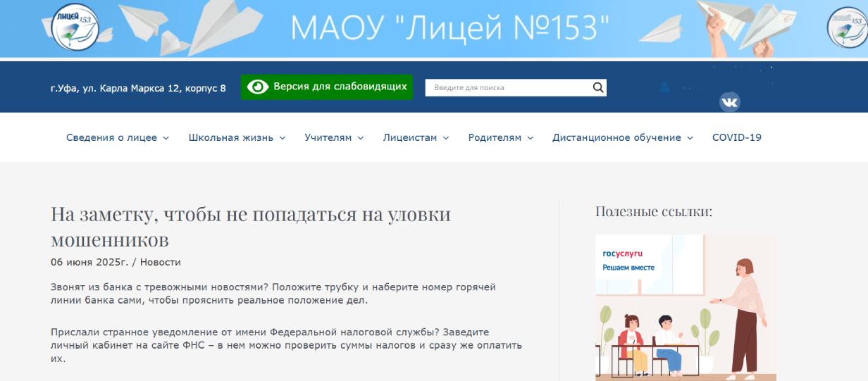Click the Lyceum 153 logo at top right
Image resolution: width=868 pixels, height=381 pixels.
pos(847,27)
